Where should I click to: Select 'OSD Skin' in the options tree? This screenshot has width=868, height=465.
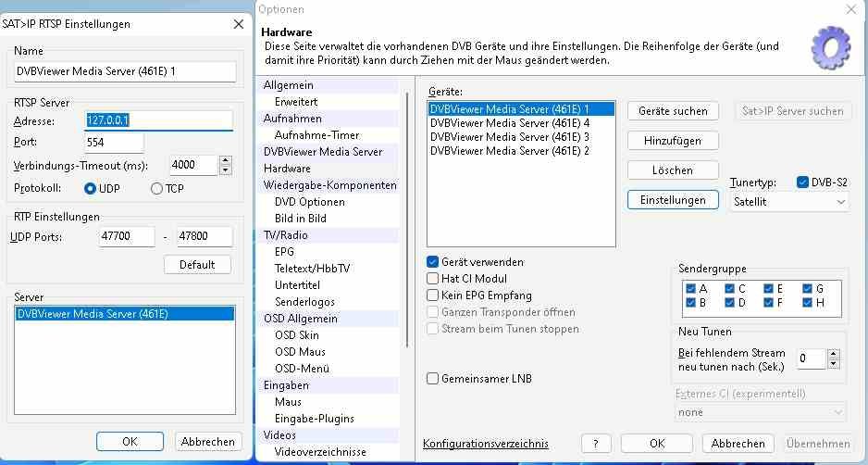point(296,335)
